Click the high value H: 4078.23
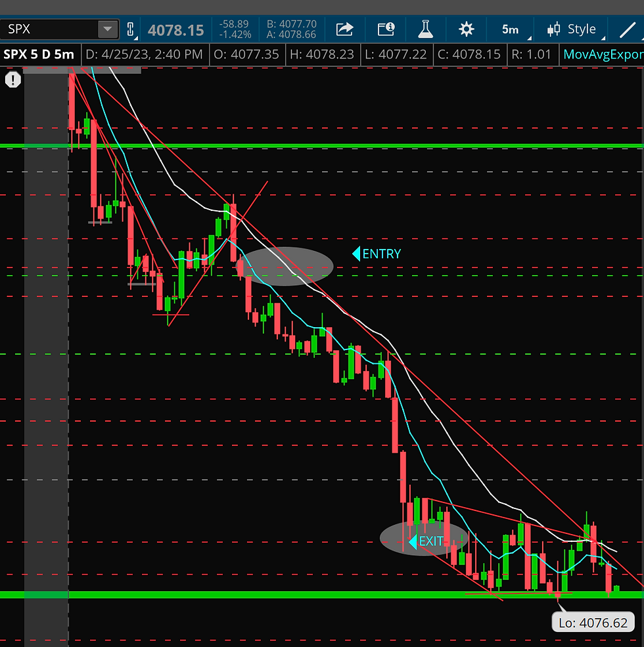 pos(322,55)
